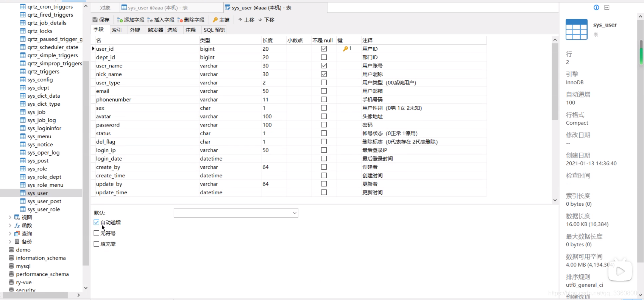Image resolution: width=644 pixels, height=300 pixels.
Task: Select sys_config table in tree
Action: (x=40, y=80)
